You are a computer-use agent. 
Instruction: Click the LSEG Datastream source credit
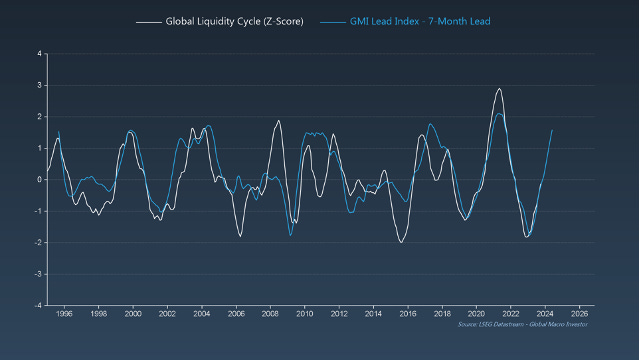pyautogui.click(x=522, y=324)
